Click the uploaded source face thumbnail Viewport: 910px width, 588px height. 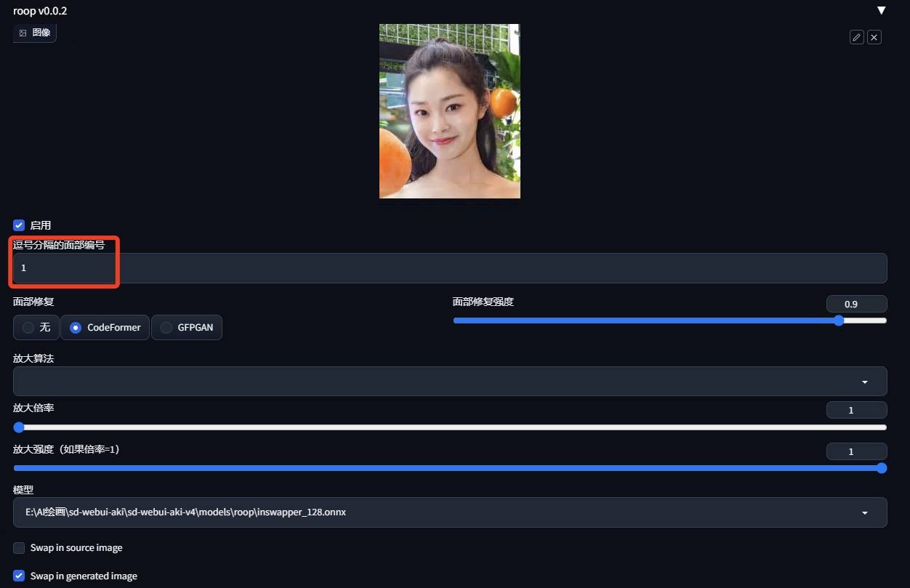[x=449, y=111]
